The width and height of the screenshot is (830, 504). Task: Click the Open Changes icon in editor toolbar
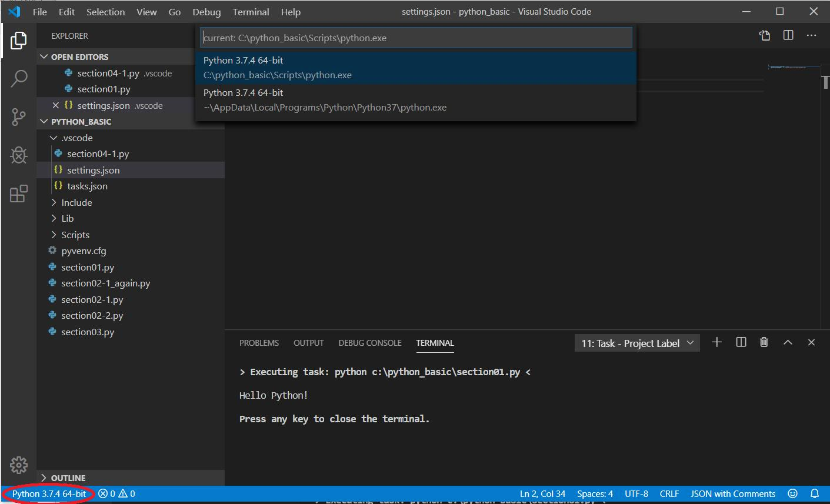765,35
